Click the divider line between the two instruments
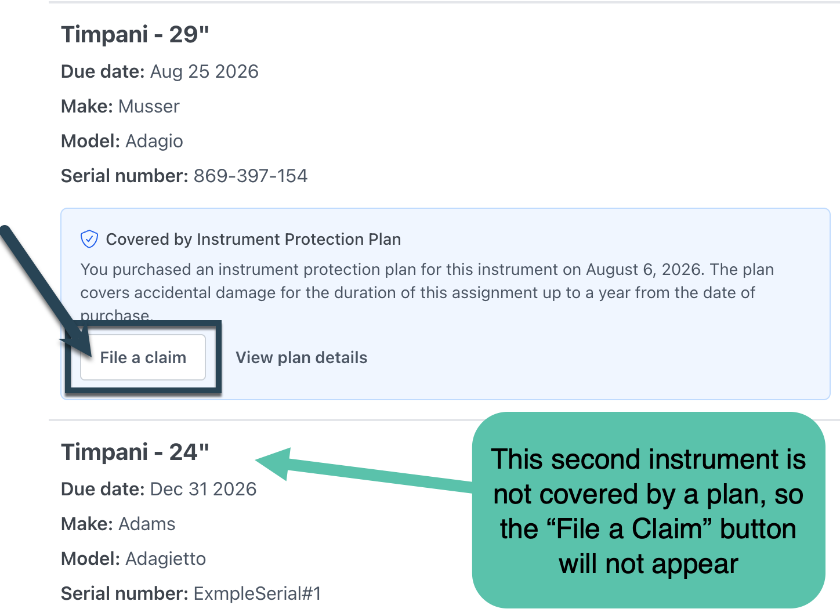840x616 pixels. click(444, 420)
